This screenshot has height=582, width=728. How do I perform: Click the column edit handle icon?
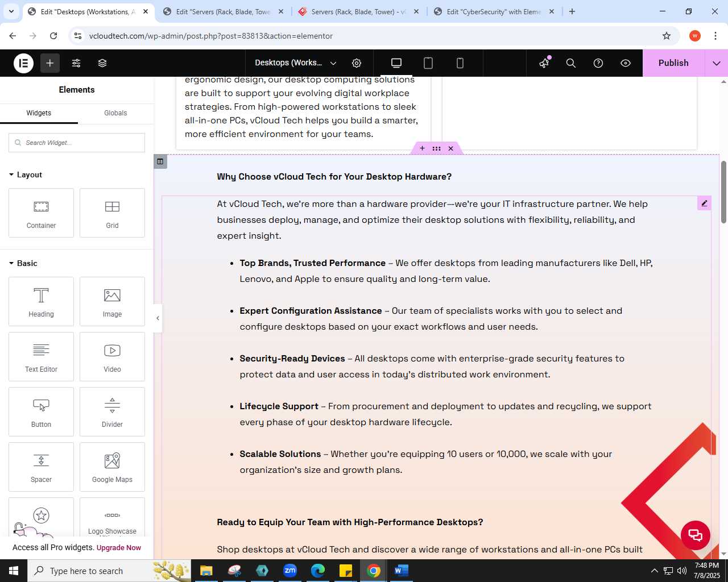point(160,162)
